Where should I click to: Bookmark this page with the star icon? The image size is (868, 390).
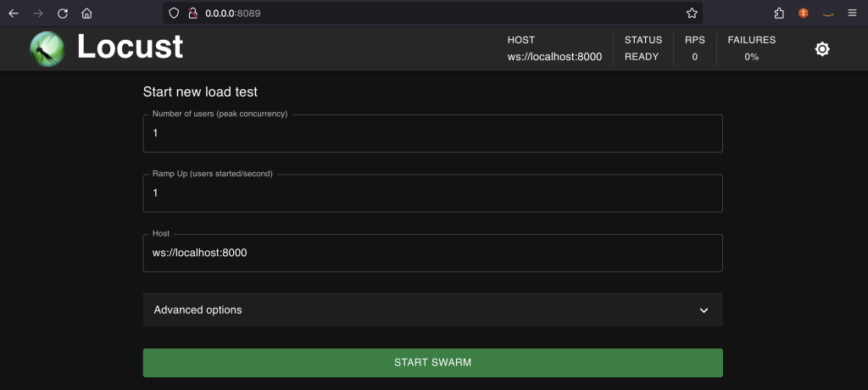[692, 14]
